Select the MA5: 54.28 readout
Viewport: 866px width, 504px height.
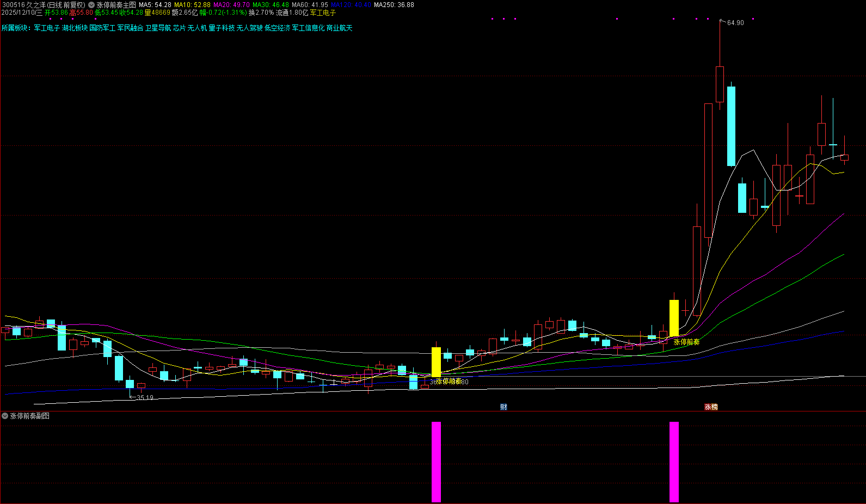pyautogui.click(x=155, y=5)
